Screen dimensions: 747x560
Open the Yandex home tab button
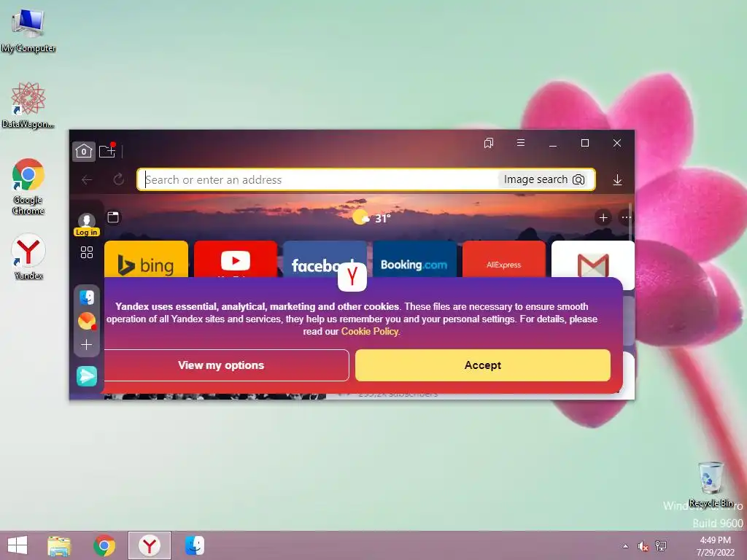84,152
